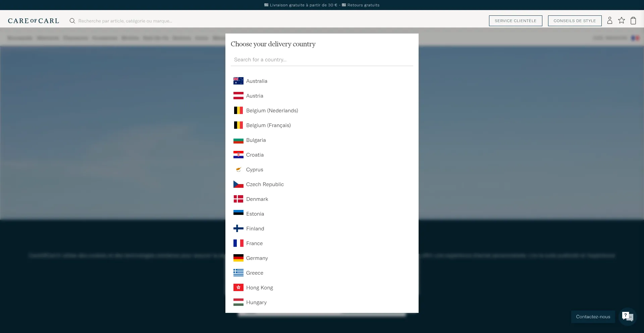The width and height of the screenshot is (644, 333).
Task: Click the Hong Kong flag icon
Action: coord(238,287)
